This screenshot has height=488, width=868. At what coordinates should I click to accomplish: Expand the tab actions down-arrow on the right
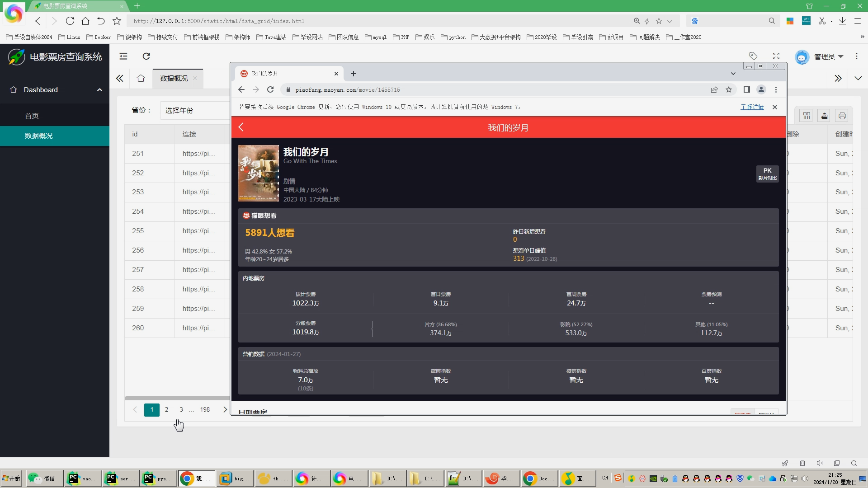tap(858, 78)
